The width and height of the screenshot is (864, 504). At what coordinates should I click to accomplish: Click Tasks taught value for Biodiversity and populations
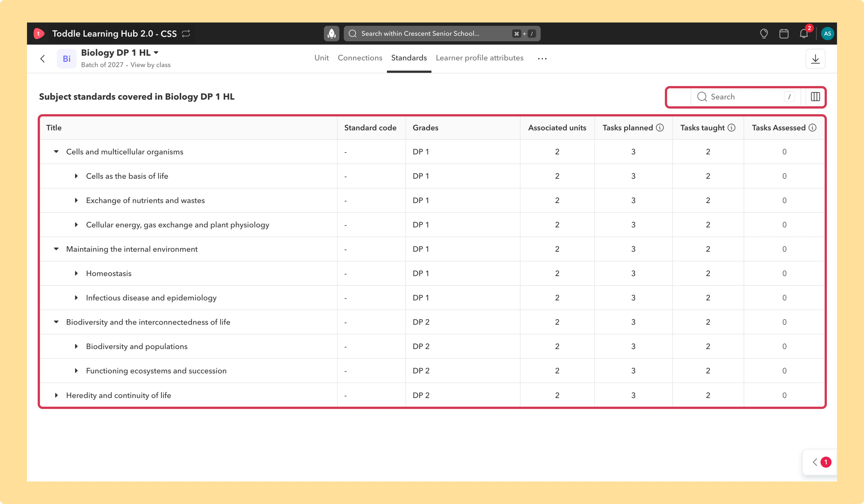pos(708,346)
